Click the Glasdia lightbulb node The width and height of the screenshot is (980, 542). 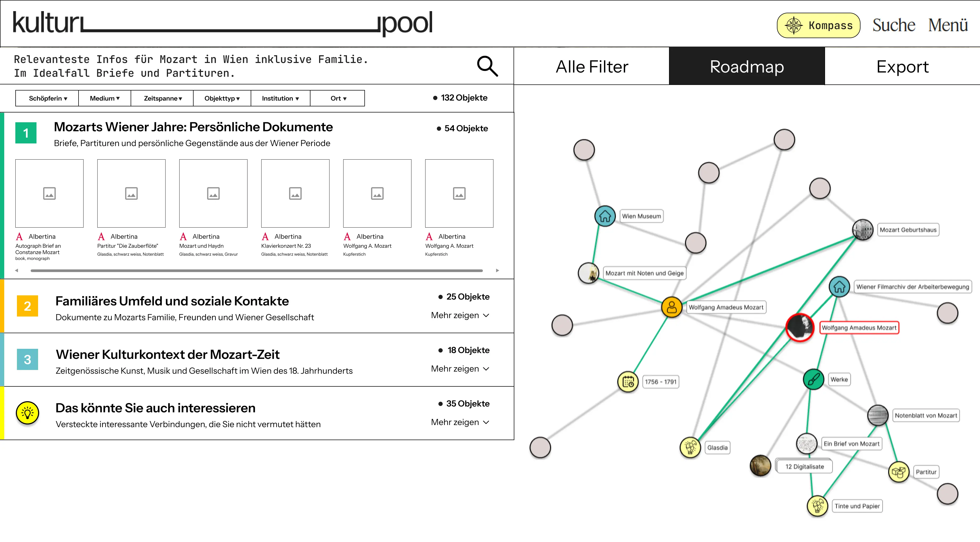[x=690, y=447]
